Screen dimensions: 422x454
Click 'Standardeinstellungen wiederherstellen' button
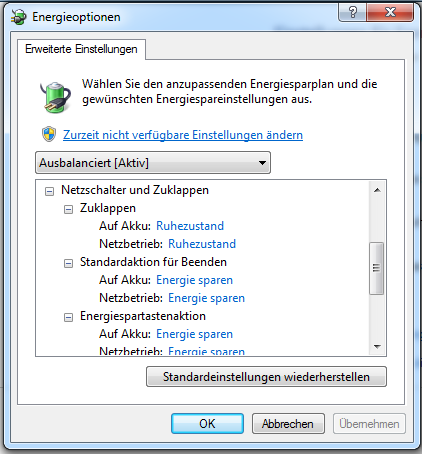pyautogui.click(x=266, y=377)
